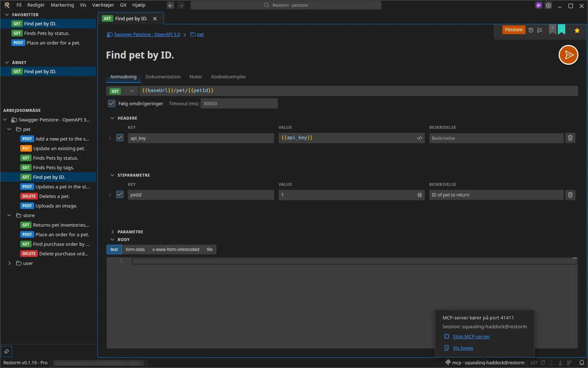Select the form-data body type
Viewport: 588px width, 368px height.
(x=135, y=250)
